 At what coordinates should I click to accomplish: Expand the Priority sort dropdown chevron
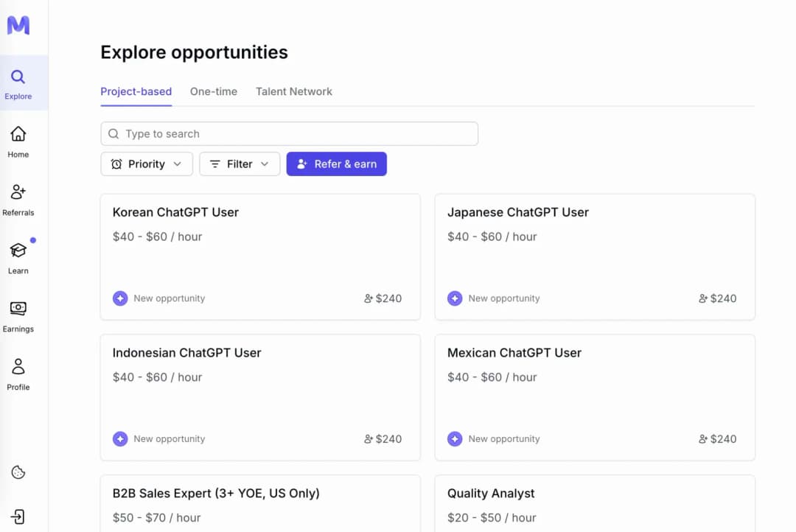pos(177,164)
